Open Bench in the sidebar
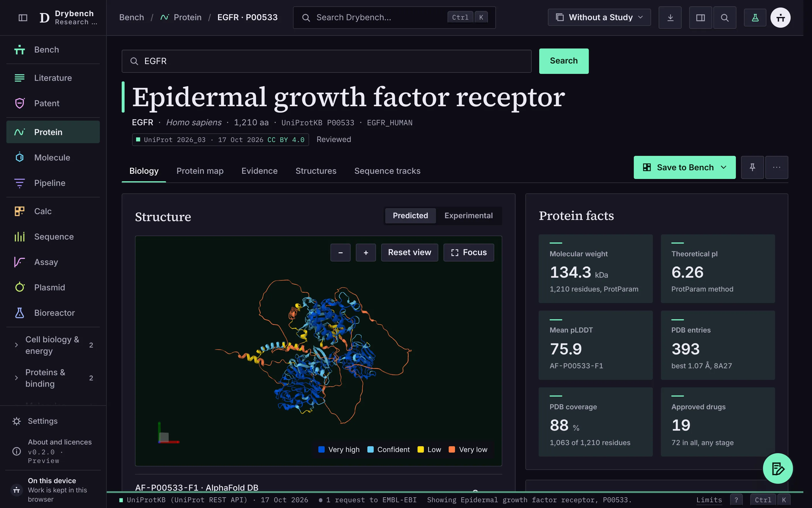 tap(53, 50)
